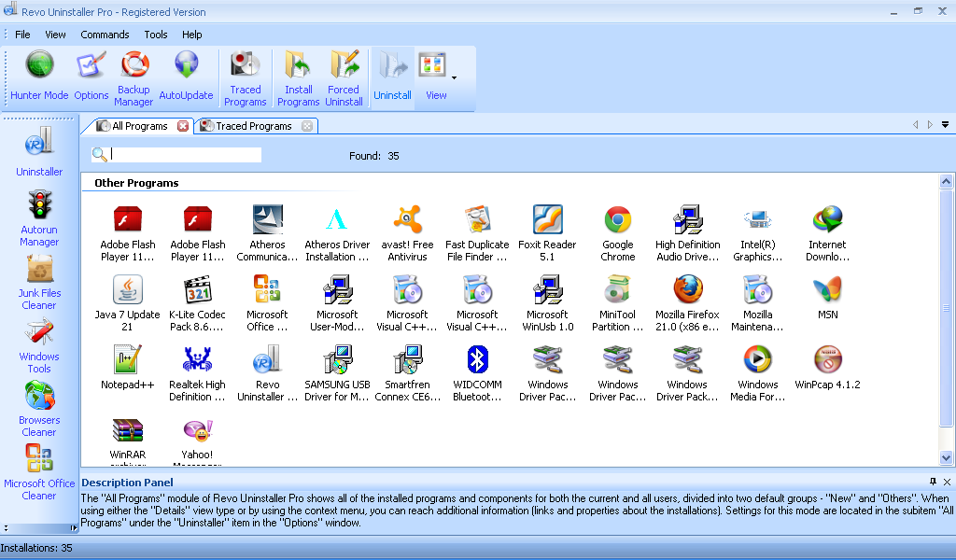Screen dimensions: 956x560
Task: Select Microsoft WinUsb 1.0
Action: click(x=547, y=302)
